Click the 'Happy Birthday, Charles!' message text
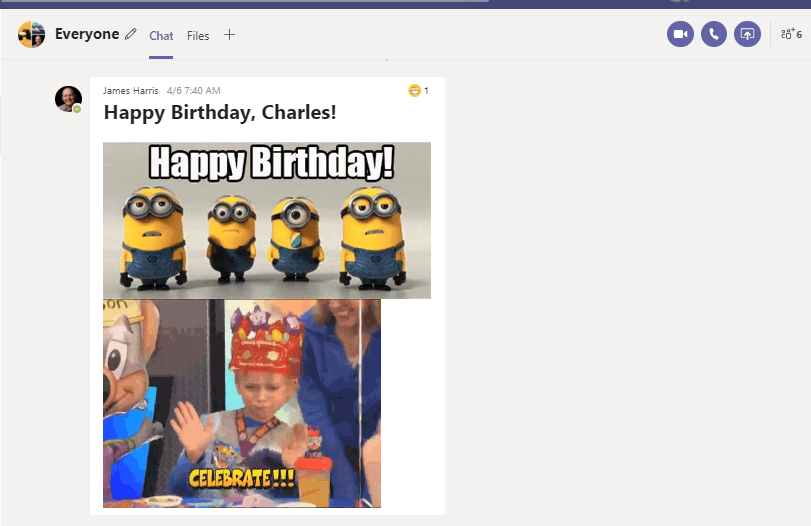This screenshot has width=811, height=526. pos(220,112)
